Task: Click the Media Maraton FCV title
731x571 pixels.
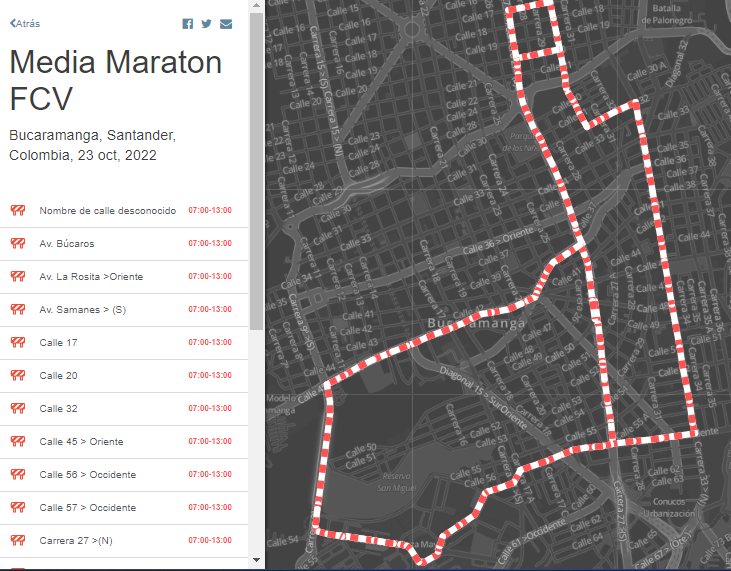Action: click(115, 80)
